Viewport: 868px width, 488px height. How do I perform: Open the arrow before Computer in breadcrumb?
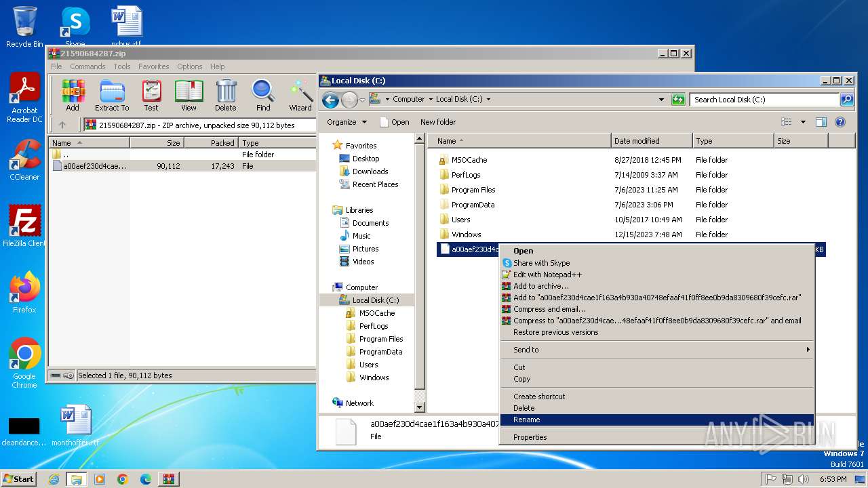[x=387, y=99]
